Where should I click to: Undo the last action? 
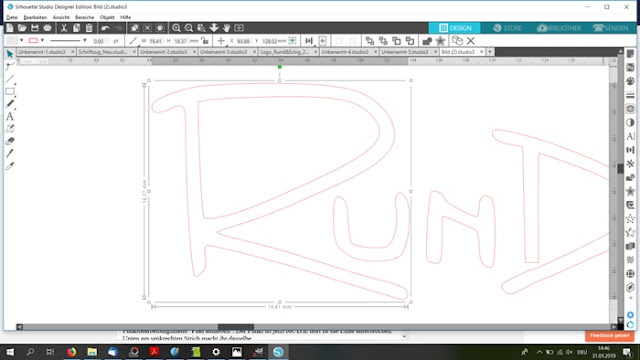coord(105,28)
